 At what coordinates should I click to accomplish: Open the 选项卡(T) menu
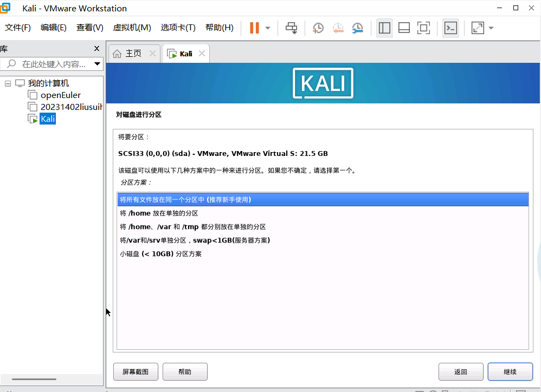pos(178,28)
